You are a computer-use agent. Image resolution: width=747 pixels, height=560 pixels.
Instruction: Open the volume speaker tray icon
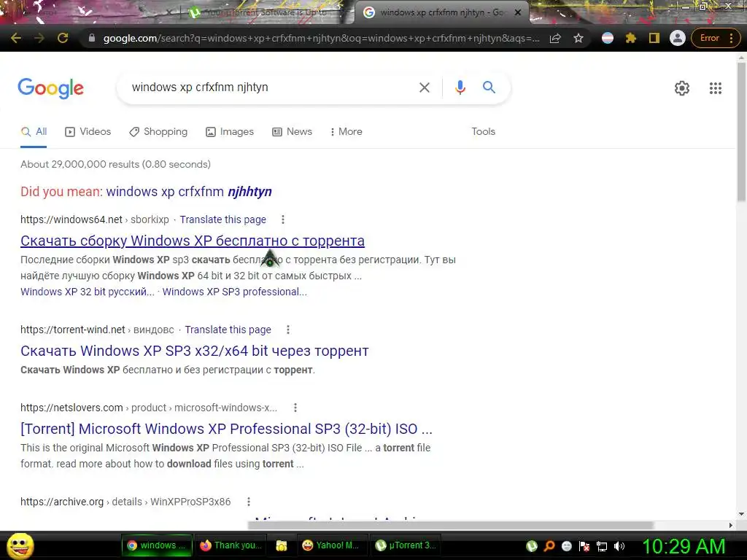coord(619,546)
